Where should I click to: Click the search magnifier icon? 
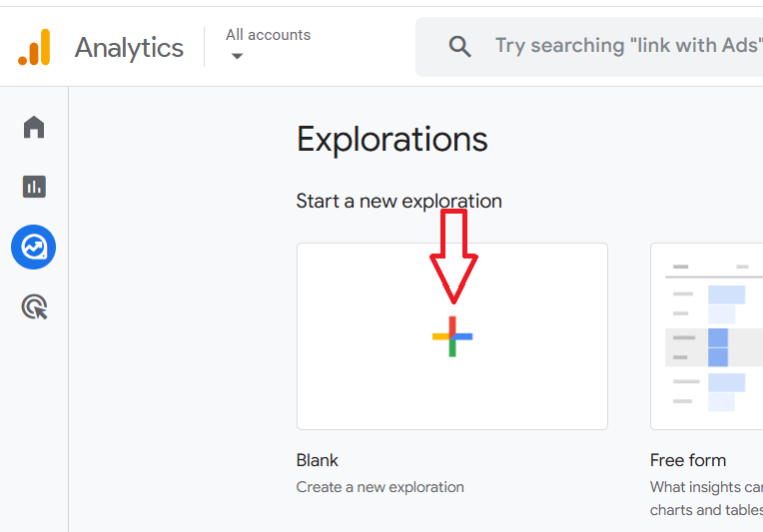459,47
